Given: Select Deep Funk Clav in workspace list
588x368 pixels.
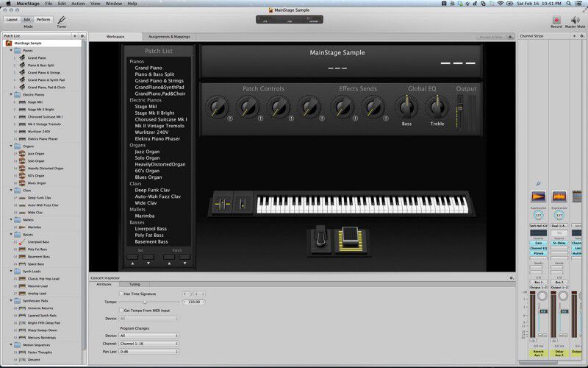Looking at the screenshot, I should point(152,190).
